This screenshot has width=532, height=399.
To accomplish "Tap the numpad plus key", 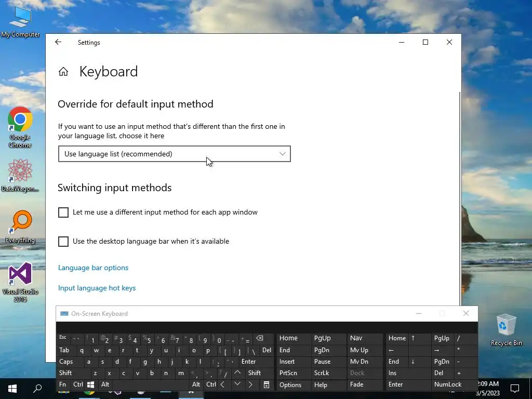I will (465, 373).
